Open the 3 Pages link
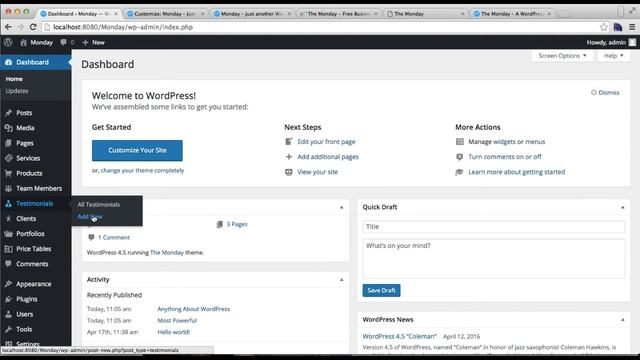The height and width of the screenshot is (360, 640). [x=237, y=224]
